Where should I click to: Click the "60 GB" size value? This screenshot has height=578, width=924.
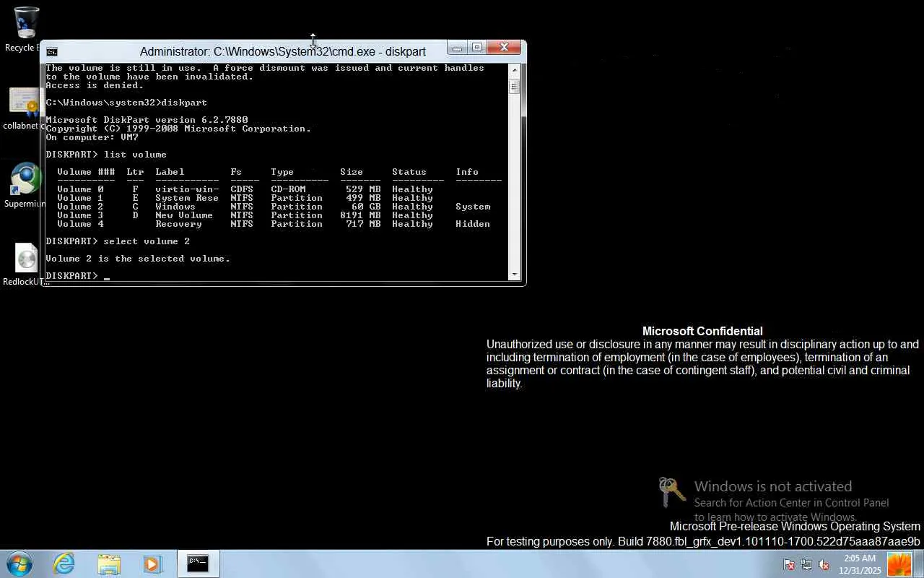(366, 207)
